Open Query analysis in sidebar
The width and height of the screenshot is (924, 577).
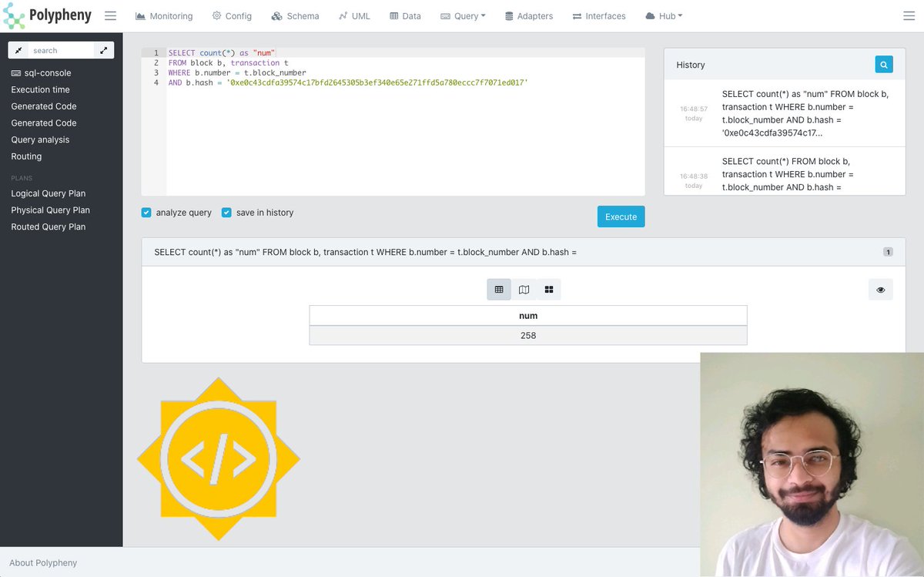tap(40, 140)
